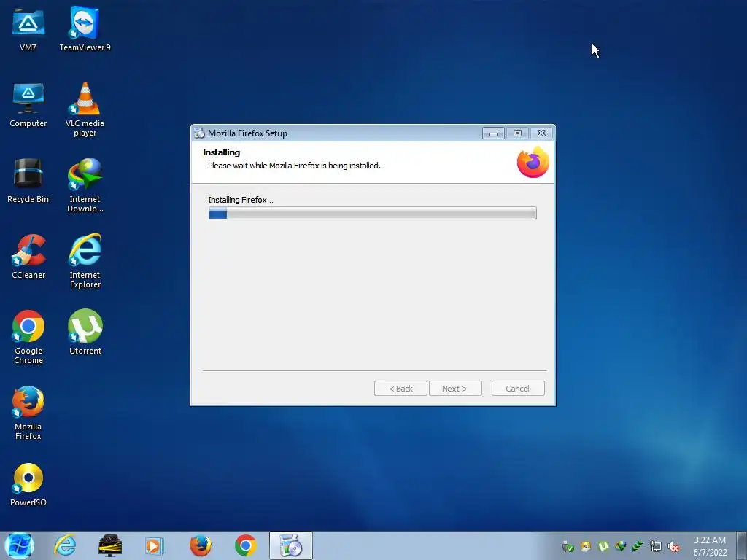The image size is (747, 560).
Task: Launch Internet Explorer from the taskbar
Action: (65, 545)
